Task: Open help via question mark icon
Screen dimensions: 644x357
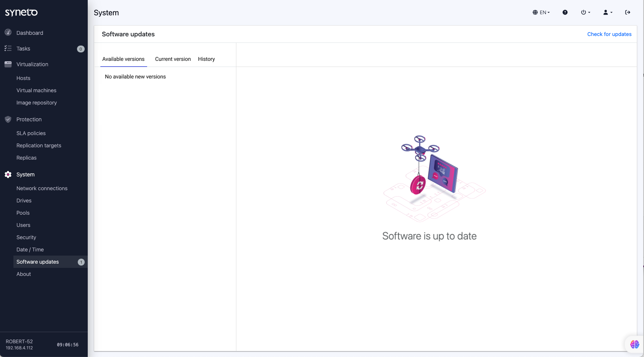Action: pos(565,12)
